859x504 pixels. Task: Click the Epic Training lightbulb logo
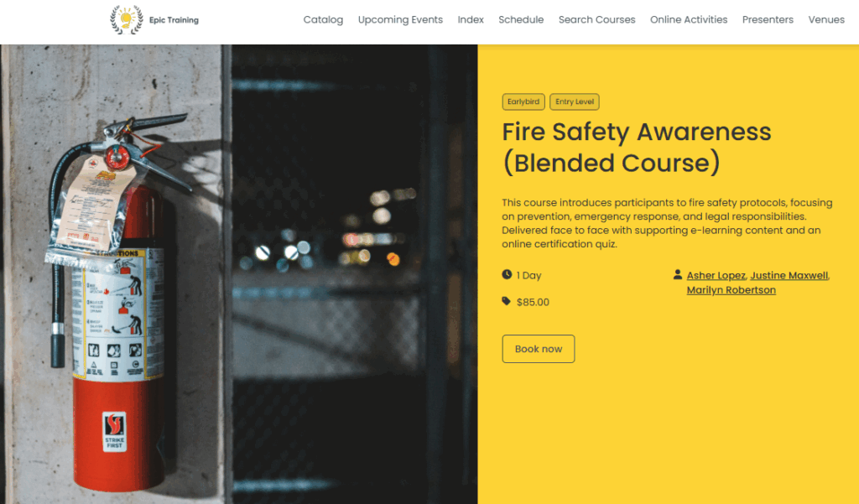(127, 20)
